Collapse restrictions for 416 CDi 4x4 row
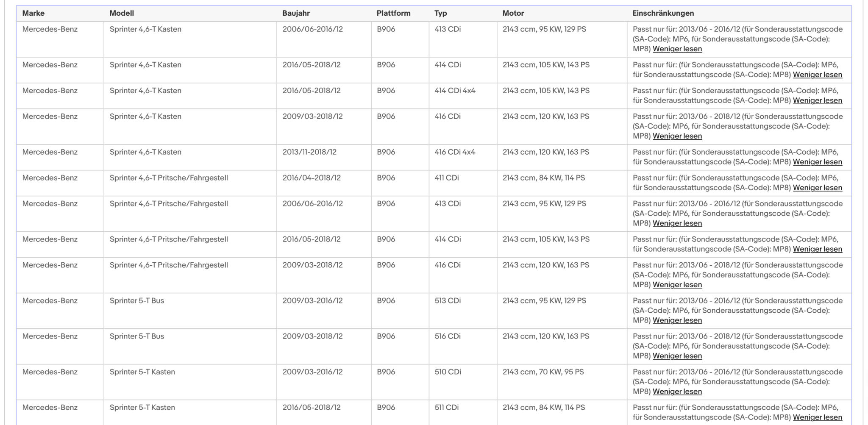This screenshot has height=425, width=868. [x=818, y=162]
